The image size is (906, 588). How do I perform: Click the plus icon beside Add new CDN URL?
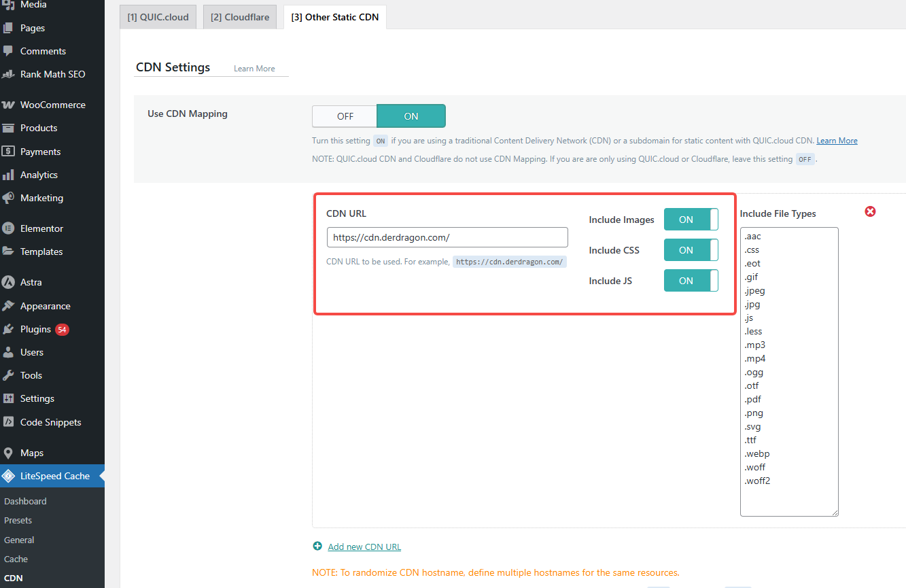[x=317, y=545]
